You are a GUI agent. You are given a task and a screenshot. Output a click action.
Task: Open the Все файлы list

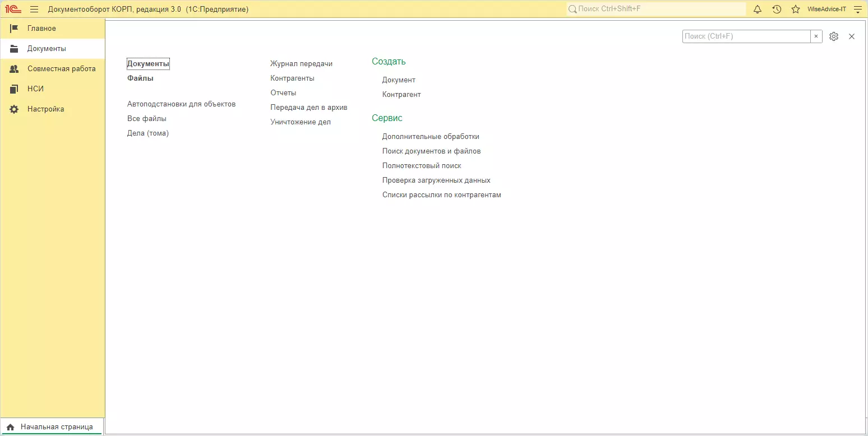coord(147,119)
